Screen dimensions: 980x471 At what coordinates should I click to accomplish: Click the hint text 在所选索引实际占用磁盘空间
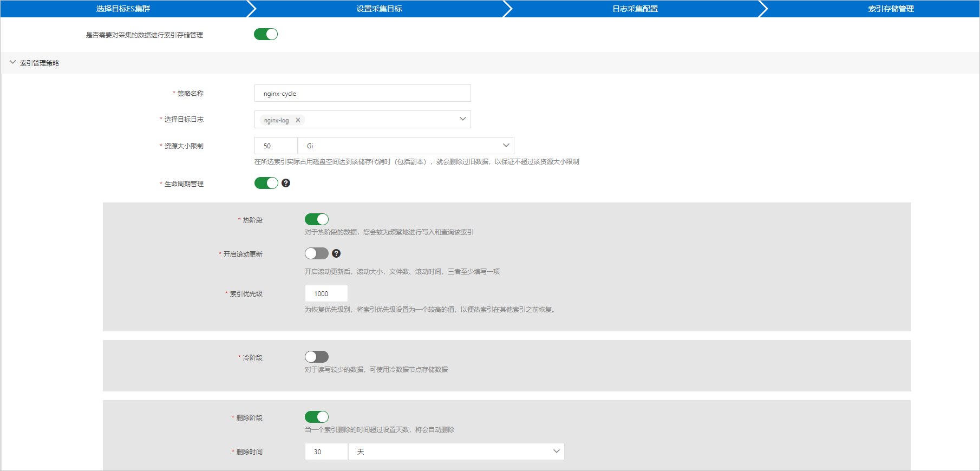417,161
